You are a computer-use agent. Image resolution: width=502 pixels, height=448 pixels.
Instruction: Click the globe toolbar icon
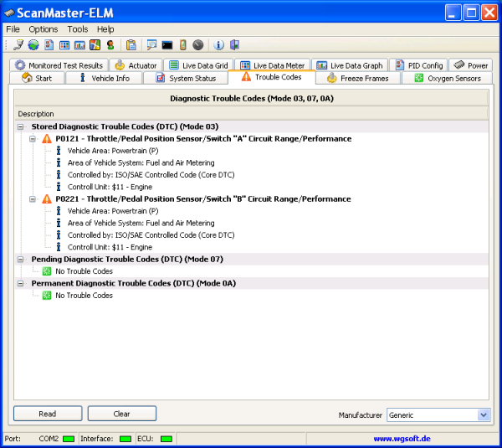(x=33, y=45)
